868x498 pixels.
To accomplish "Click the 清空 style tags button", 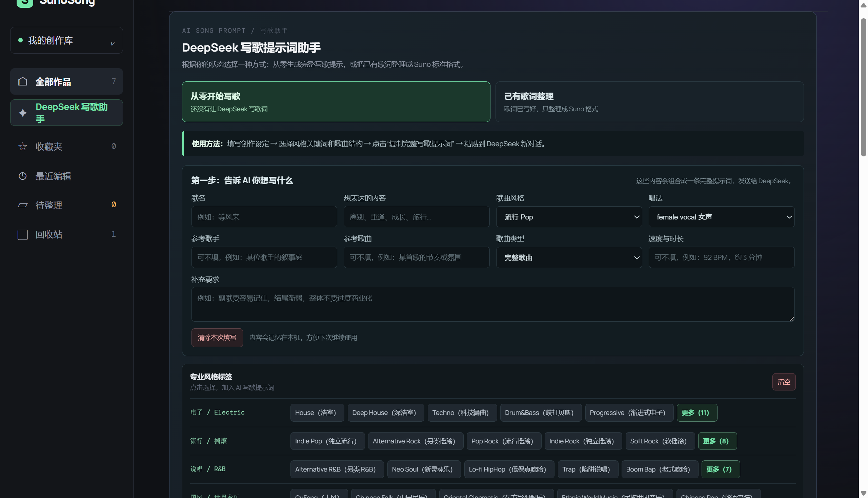I will click(x=785, y=382).
